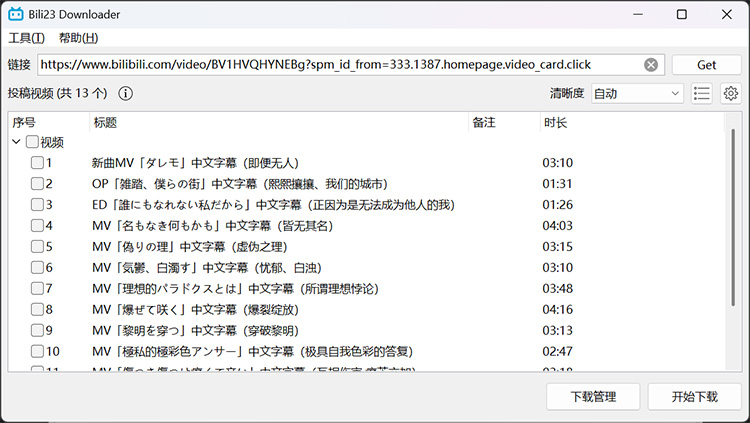Click the video list vertical scrollbar
The image size is (750, 423).
coord(733,218)
